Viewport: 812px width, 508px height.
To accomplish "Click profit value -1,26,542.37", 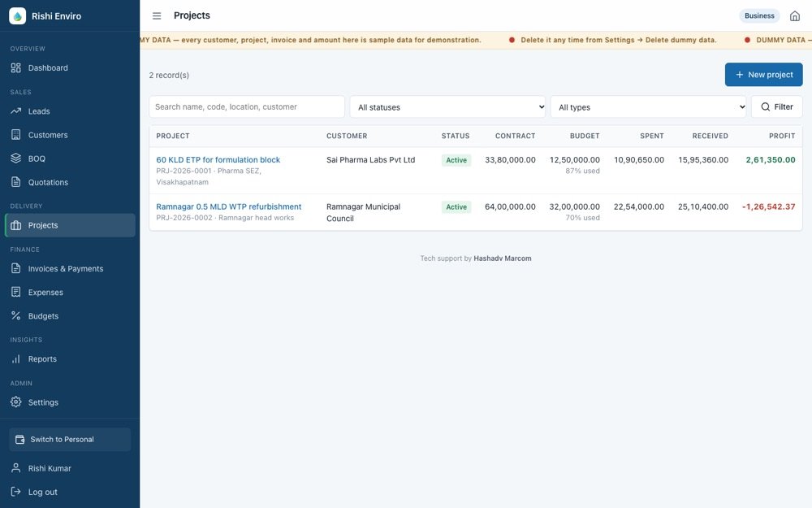I will [x=768, y=206].
